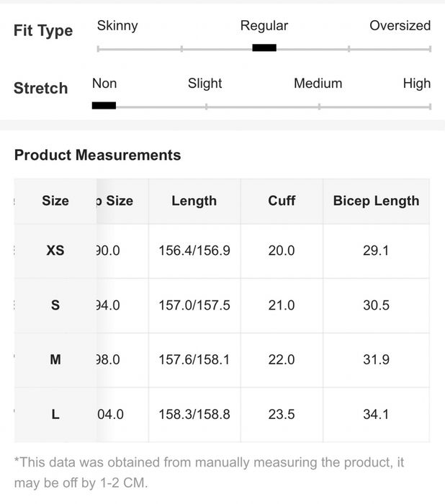Click the Cuff column header
The image size is (445, 504).
(282, 201)
